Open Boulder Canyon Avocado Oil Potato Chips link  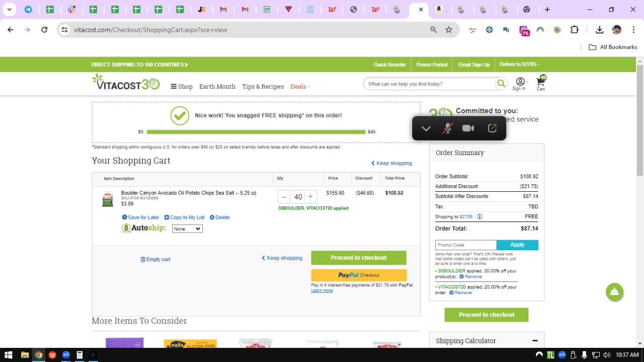(x=189, y=193)
